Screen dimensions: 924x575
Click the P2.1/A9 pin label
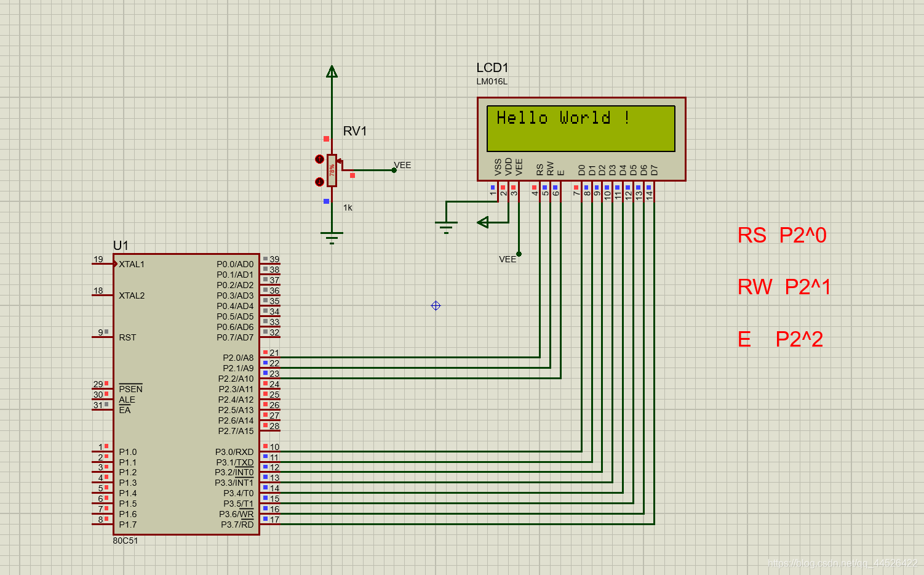coord(238,368)
